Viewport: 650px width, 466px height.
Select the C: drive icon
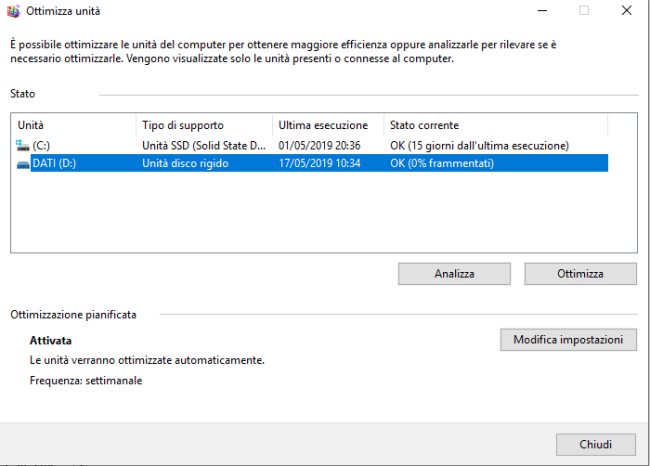pyautogui.click(x=22, y=146)
